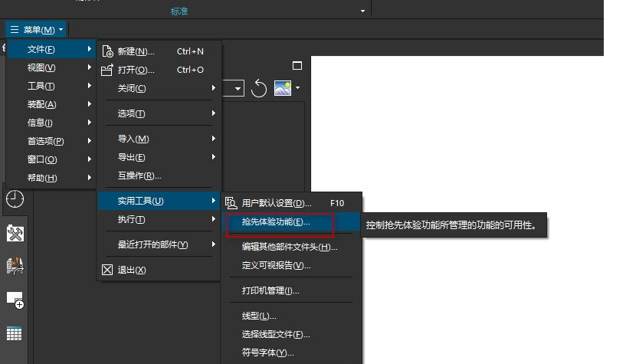Click 打开(O)... folder icon

click(107, 70)
